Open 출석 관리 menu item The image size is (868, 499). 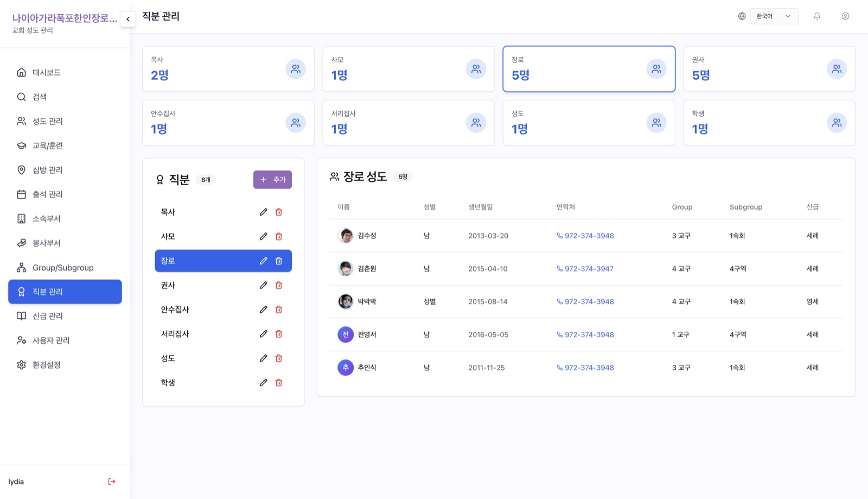pos(65,194)
